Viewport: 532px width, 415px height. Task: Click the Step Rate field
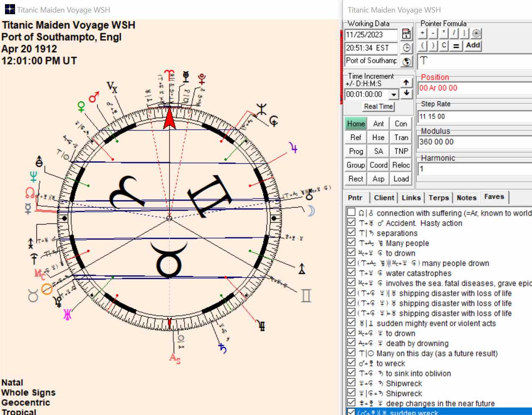475,116
